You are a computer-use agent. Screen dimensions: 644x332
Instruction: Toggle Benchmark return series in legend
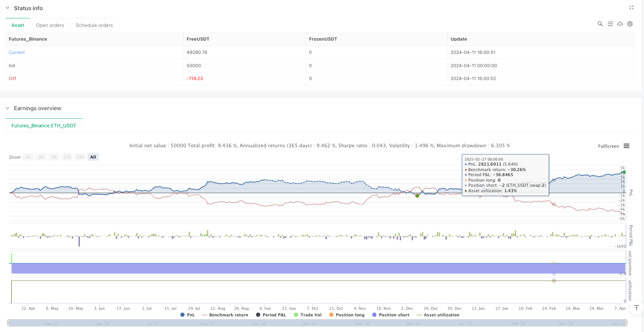[x=225, y=315]
